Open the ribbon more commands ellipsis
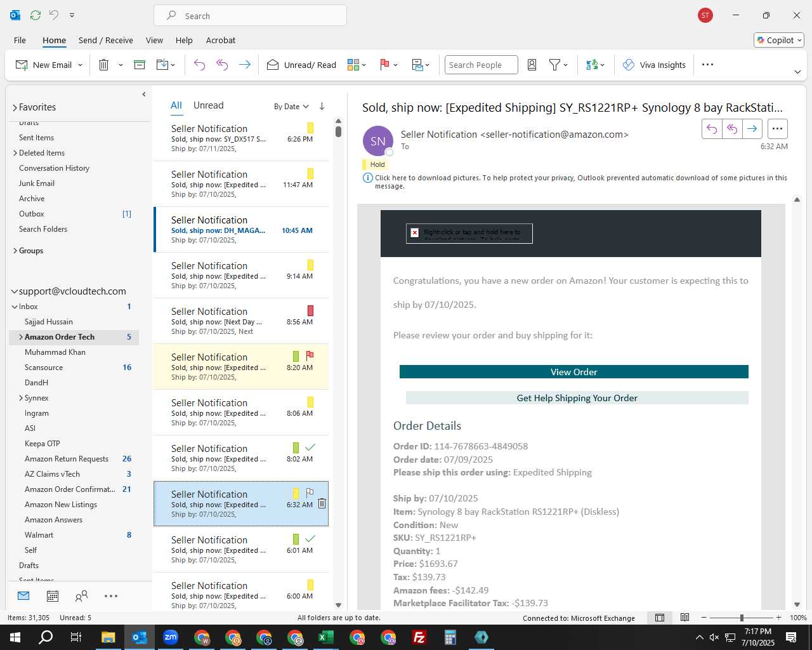Image resolution: width=812 pixels, height=650 pixels. pos(708,65)
